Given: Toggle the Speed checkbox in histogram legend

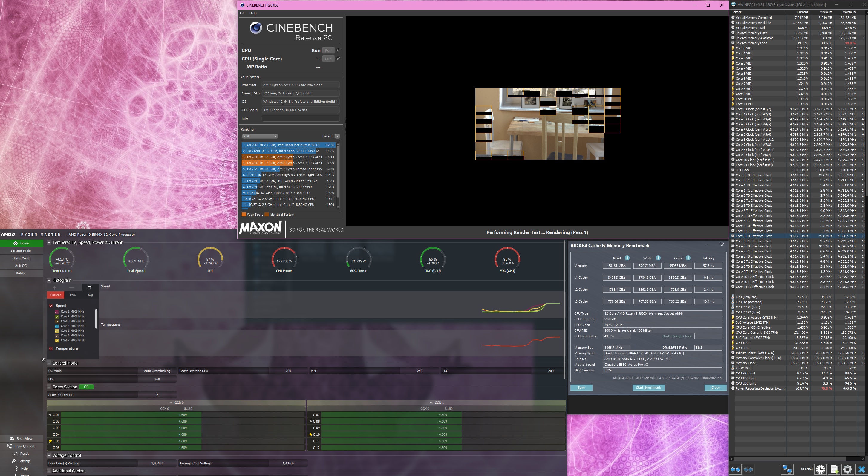Looking at the screenshot, I should click(51, 306).
